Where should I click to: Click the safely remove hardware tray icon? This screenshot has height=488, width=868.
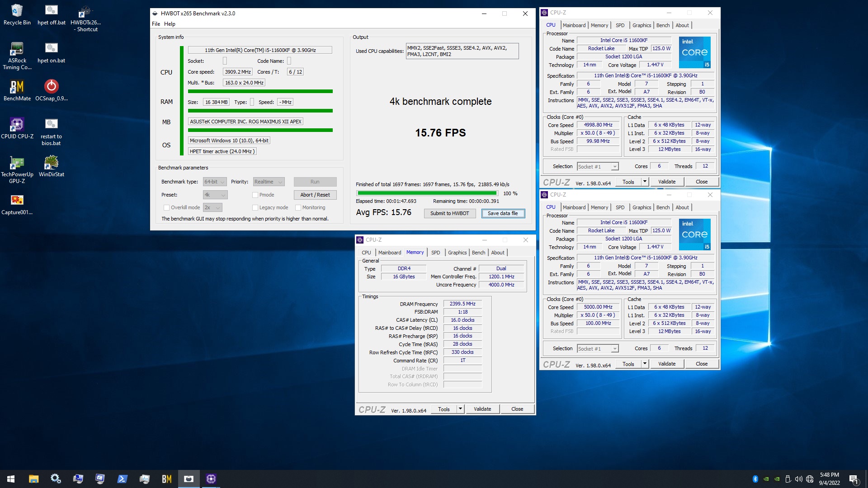coord(788,479)
